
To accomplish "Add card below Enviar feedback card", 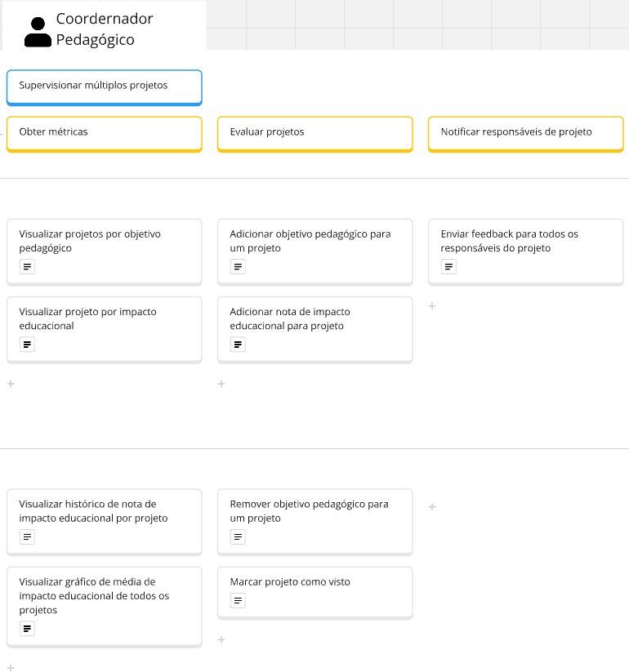I will tap(432, 306).
